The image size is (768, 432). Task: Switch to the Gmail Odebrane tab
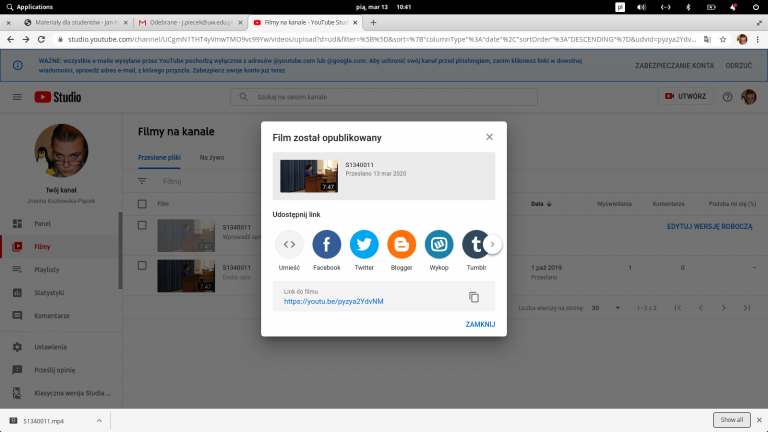coord(190,23)
